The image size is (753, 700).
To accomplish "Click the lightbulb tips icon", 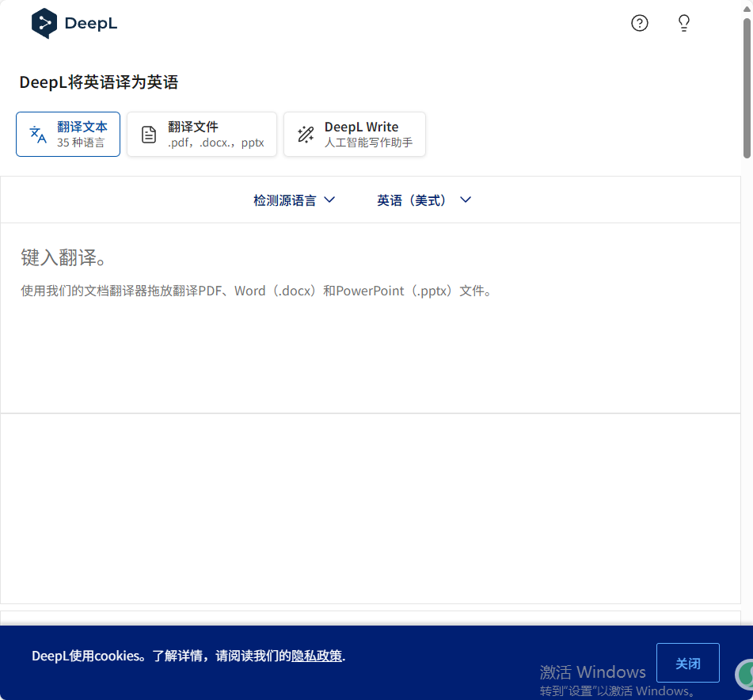I will click(684, 23).
